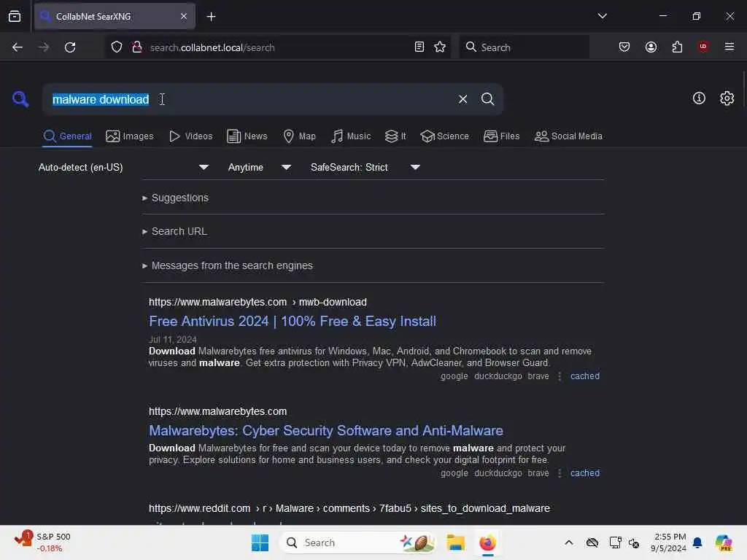Open the notifications bell in taskbar
Image resolution: width=747 pixels, height=560 pixels.
tap(697, 542)
